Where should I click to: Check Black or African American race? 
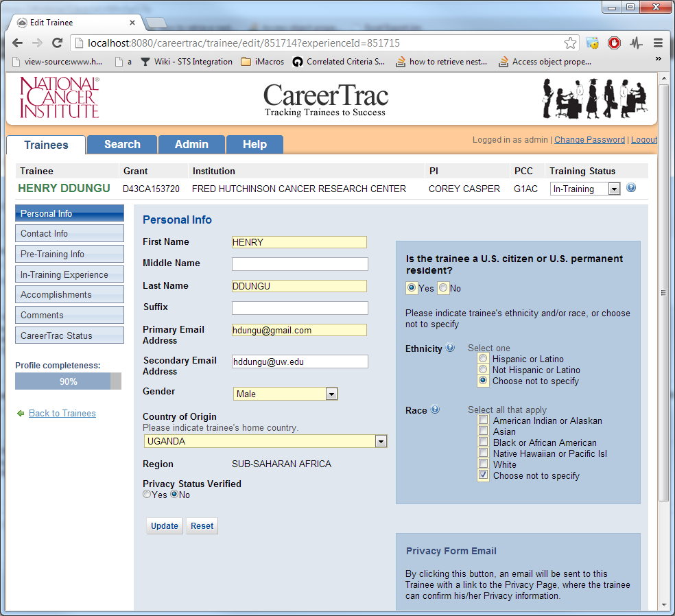click(x=484, y=442)
